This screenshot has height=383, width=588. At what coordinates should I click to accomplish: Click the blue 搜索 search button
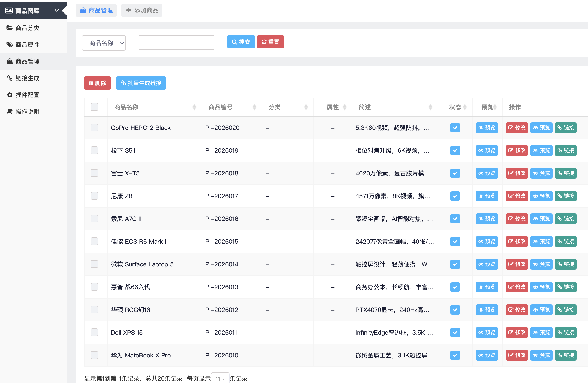pos(241,42)
